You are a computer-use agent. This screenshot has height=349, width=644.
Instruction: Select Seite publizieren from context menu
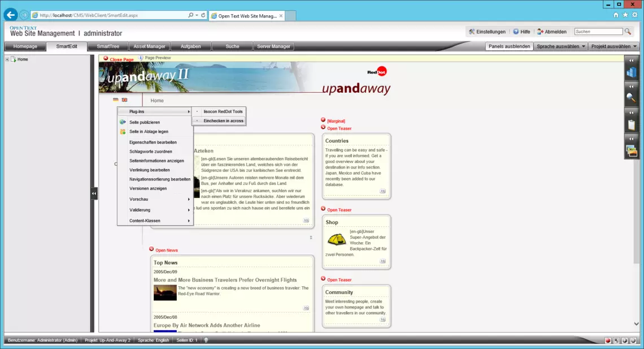click(145, 122)
